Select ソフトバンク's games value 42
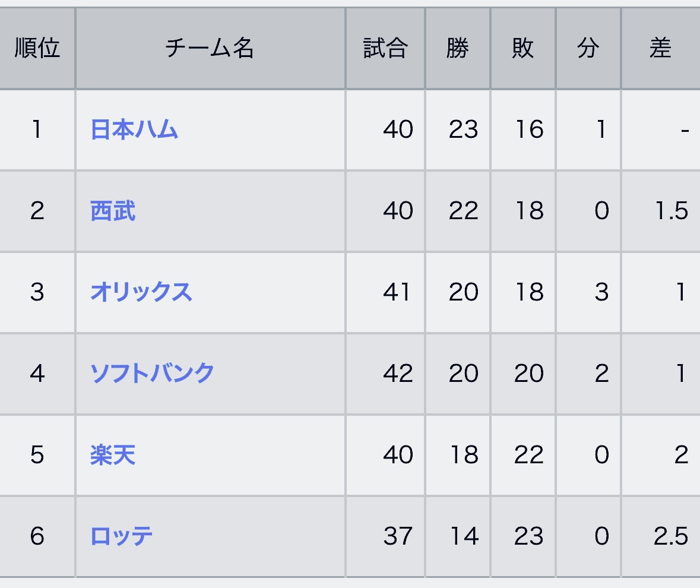This screenshot has width=700, height=588. tap(398, 373)
